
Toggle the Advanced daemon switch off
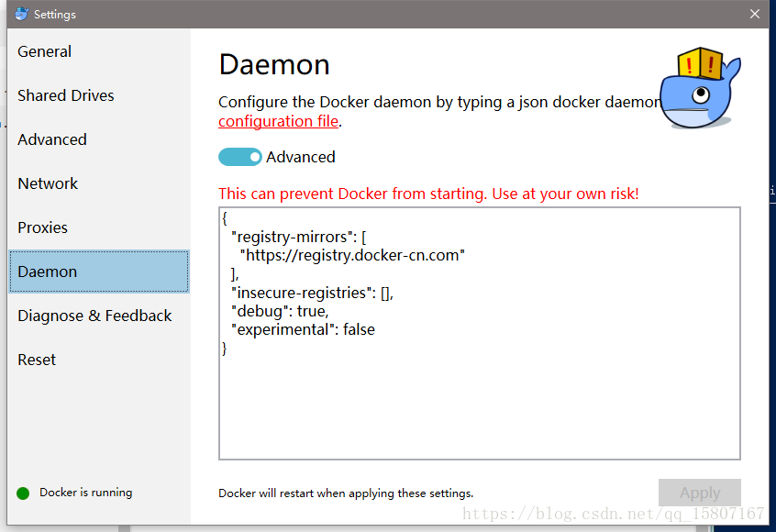coord(240,157)
